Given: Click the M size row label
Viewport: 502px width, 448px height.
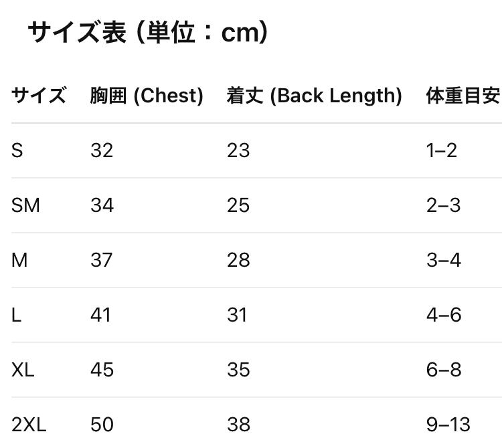Looking at the screenshot, I should pos(19,260).
